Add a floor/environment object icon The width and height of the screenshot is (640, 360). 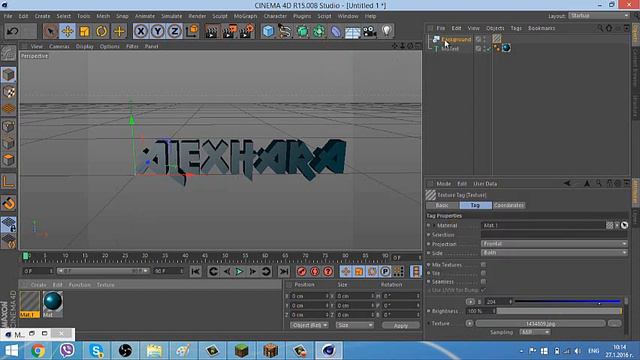coord(353,31)
